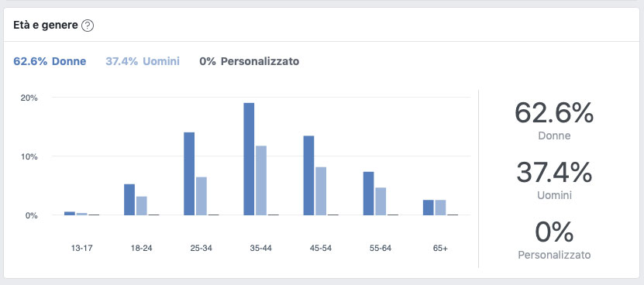This screenshot has width=644, height=285.
Task: Click the large 37.4% Uomini summary figure
Action: tap(554, 173)
